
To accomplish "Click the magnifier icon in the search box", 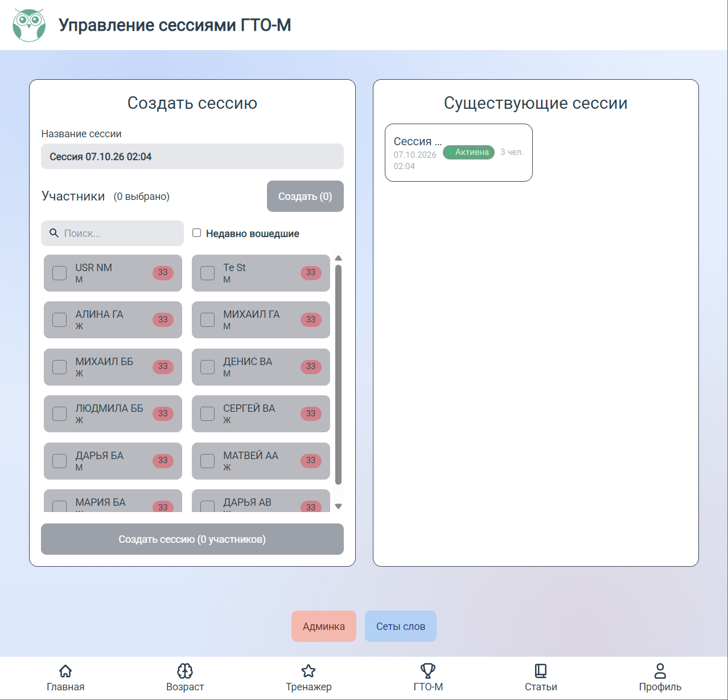I will tap(54, 233).
